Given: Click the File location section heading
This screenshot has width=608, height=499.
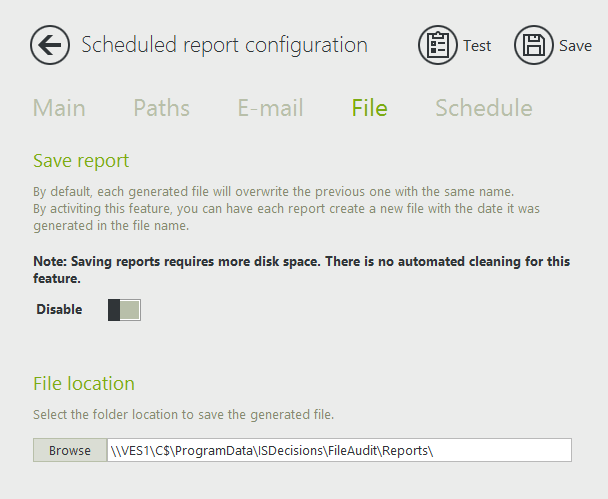Looking at the screenshot, I should [x=83, y=383].
